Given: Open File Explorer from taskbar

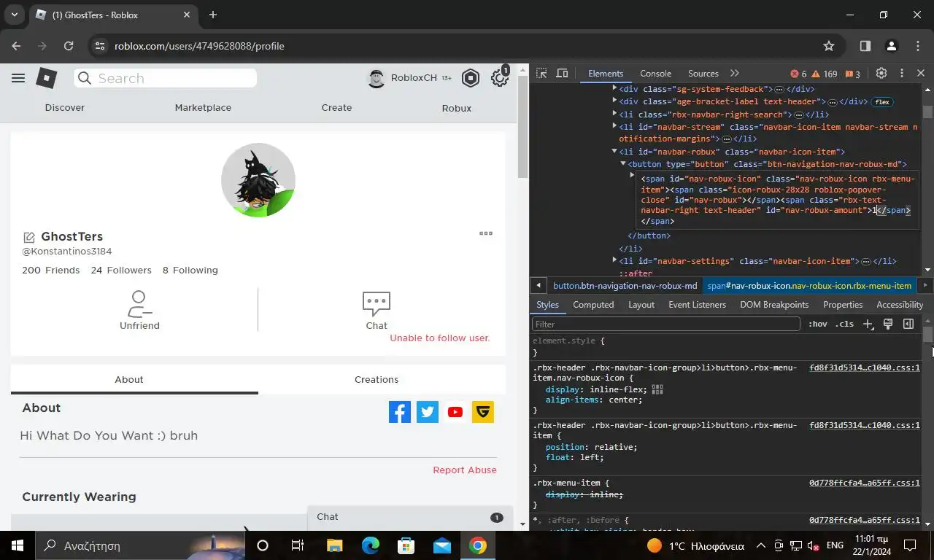Looking at the screenshot, I should pyautogui.click(x=335, y=545).
